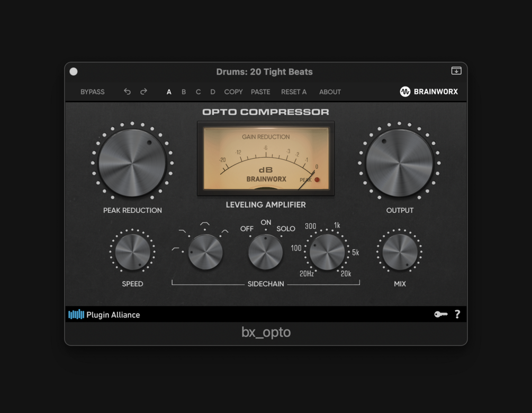
Task: Click the Plugin Alliance logo
Action: pyautogui.click(x=104, y=315)
